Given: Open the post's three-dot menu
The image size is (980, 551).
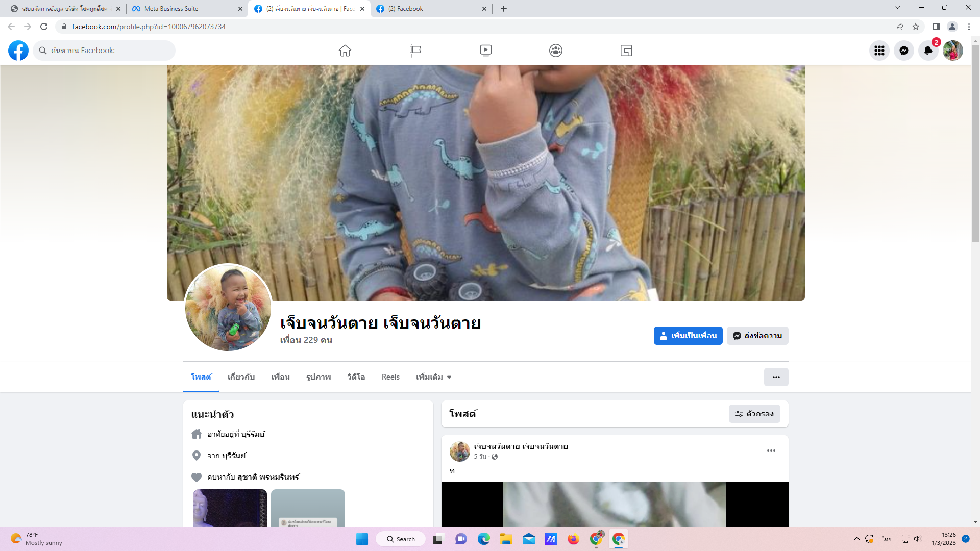Looking at the screenshot, I should pyautogui.click(x=771, y=450).
